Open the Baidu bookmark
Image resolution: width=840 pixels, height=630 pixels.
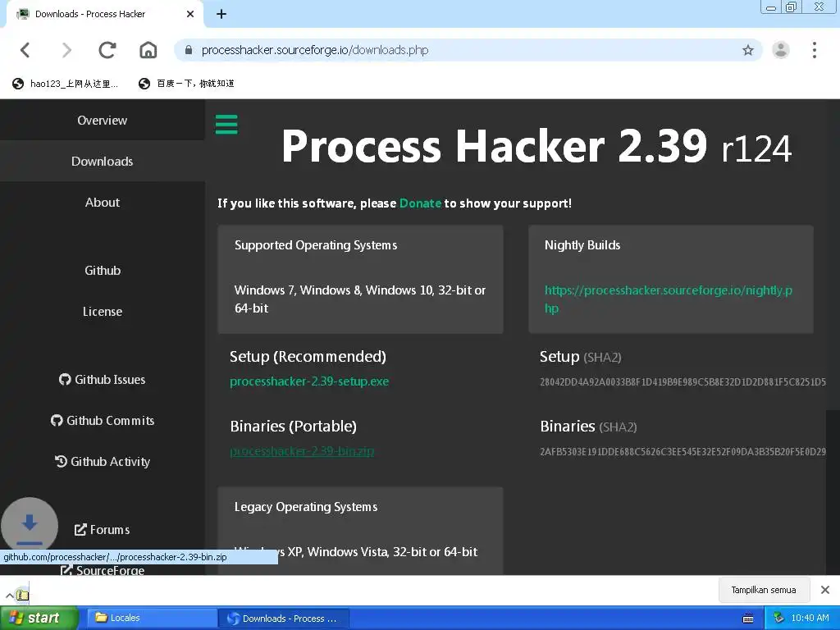click(x=186, y=84)
